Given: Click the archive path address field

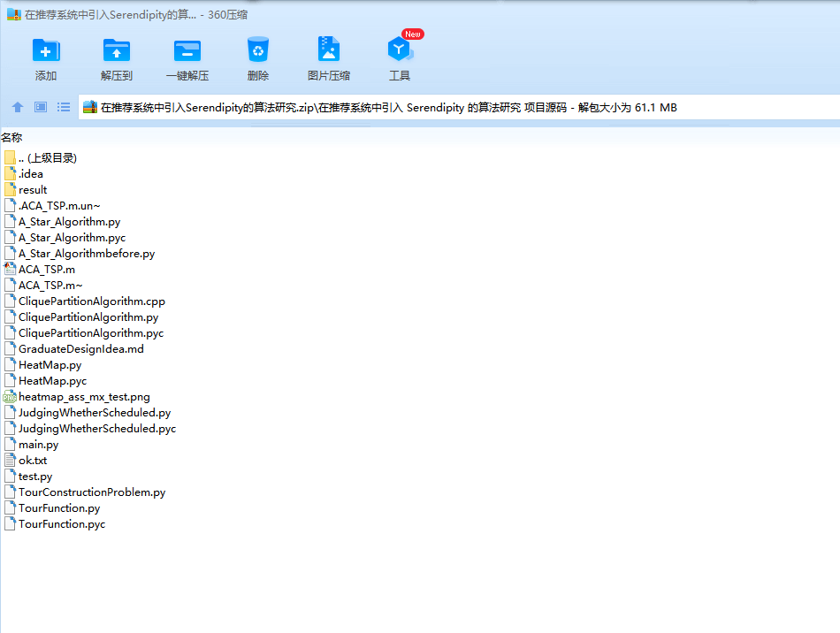Looking at the screenshot, I should click(459, 107).
